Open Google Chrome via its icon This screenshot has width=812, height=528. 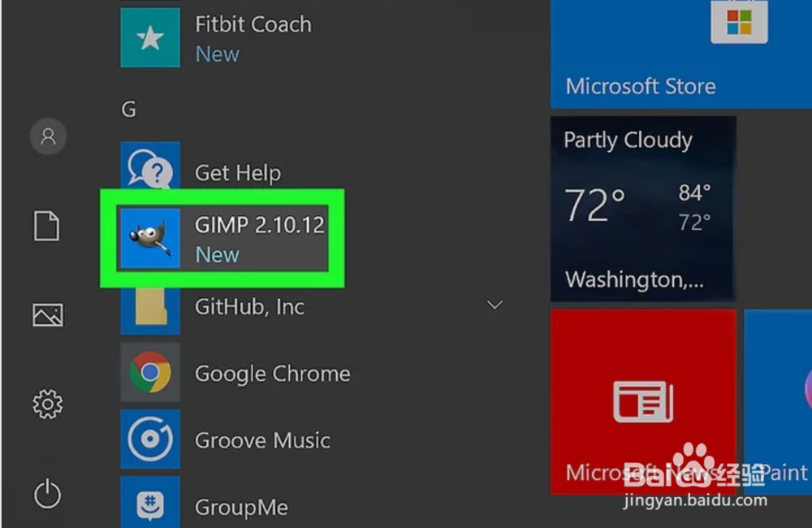pos(150,372)
